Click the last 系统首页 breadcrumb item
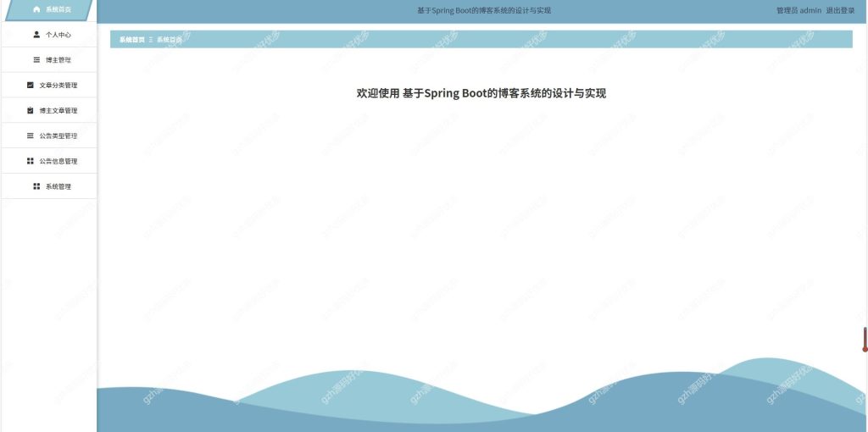Viewport: 868px width, 432px height. pos(170,40)
